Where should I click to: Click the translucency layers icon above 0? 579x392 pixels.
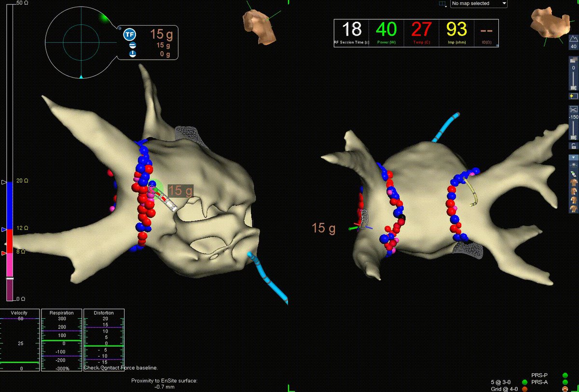(x=573, y=59)
